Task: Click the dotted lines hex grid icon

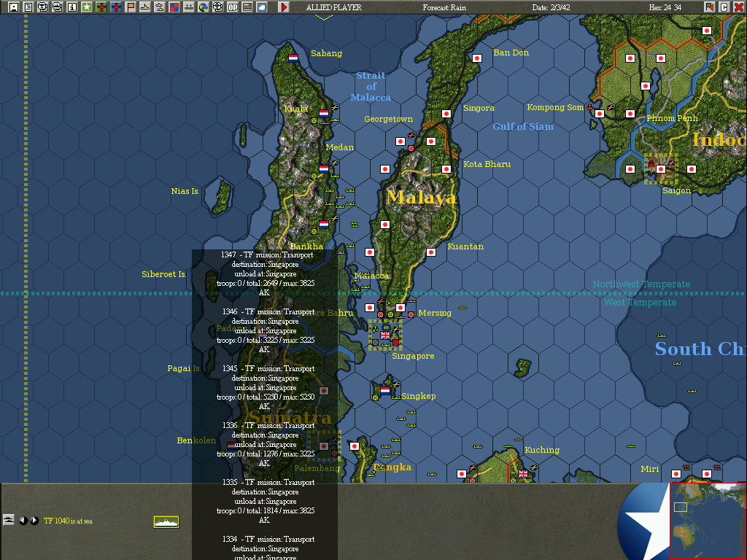Action: 247,7
